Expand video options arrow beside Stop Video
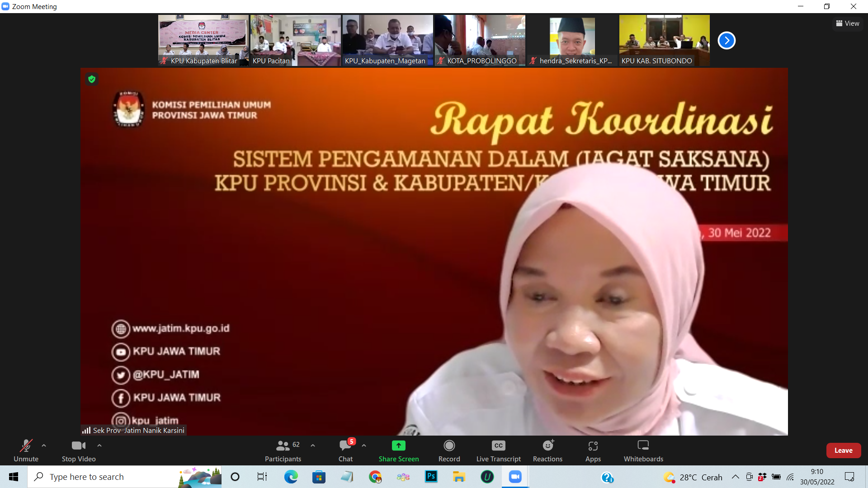This screenshot has width=868, height=488. 99,446
